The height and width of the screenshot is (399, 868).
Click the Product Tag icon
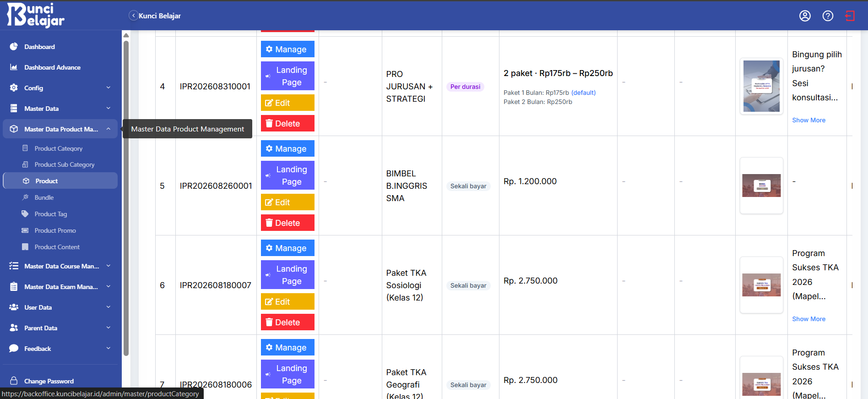[25, 214]
